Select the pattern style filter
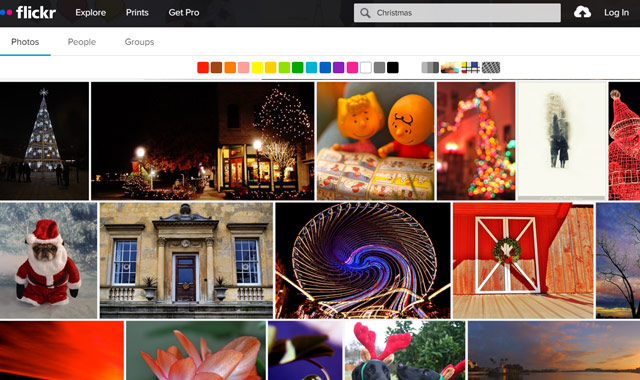The image size is (640, 380). point(491,67)
